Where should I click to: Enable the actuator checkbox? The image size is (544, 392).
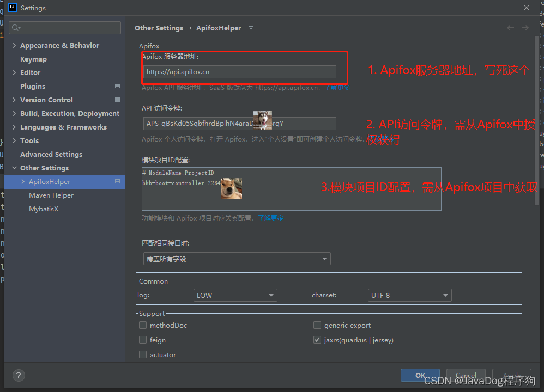pos(143,354)
